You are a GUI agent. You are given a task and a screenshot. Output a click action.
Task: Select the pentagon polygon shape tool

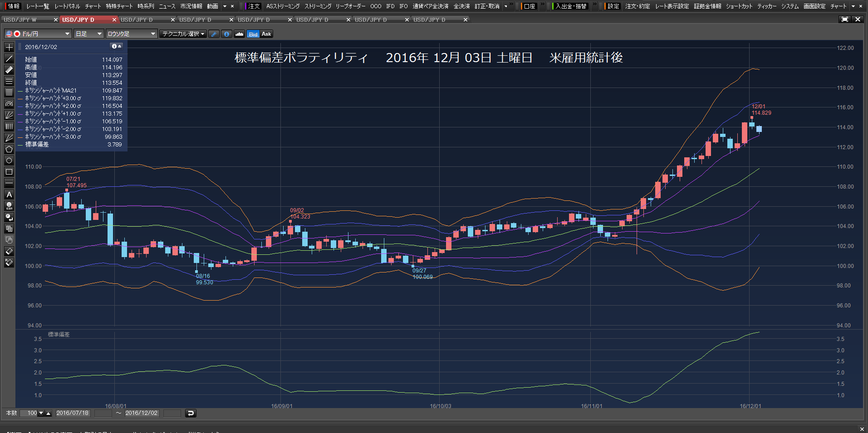click(9, 149)
